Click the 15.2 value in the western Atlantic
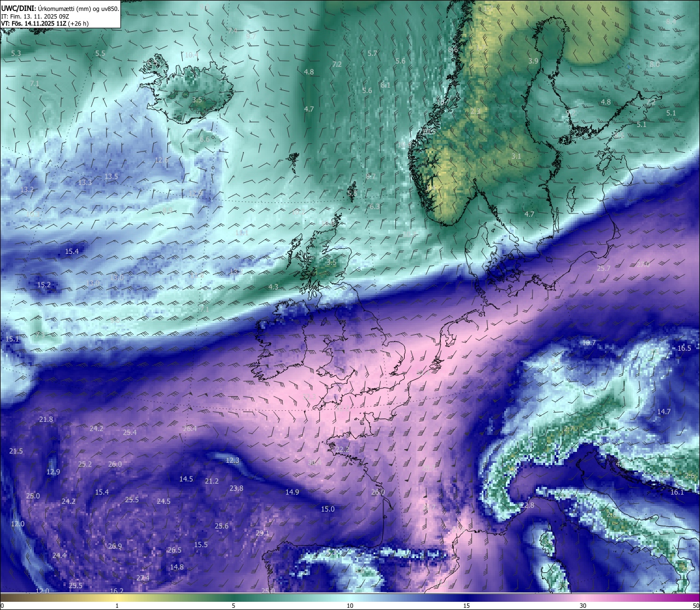 coord(44,284)
